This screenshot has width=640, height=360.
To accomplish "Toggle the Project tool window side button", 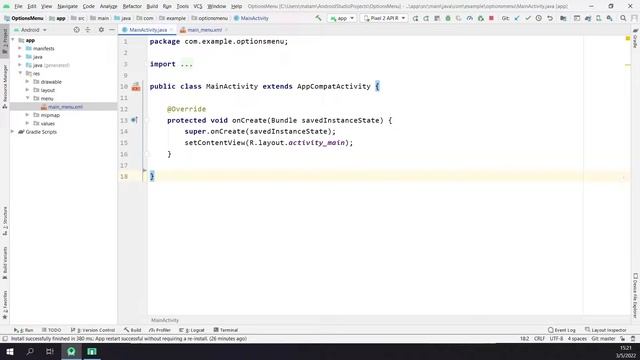I will 5,41.
